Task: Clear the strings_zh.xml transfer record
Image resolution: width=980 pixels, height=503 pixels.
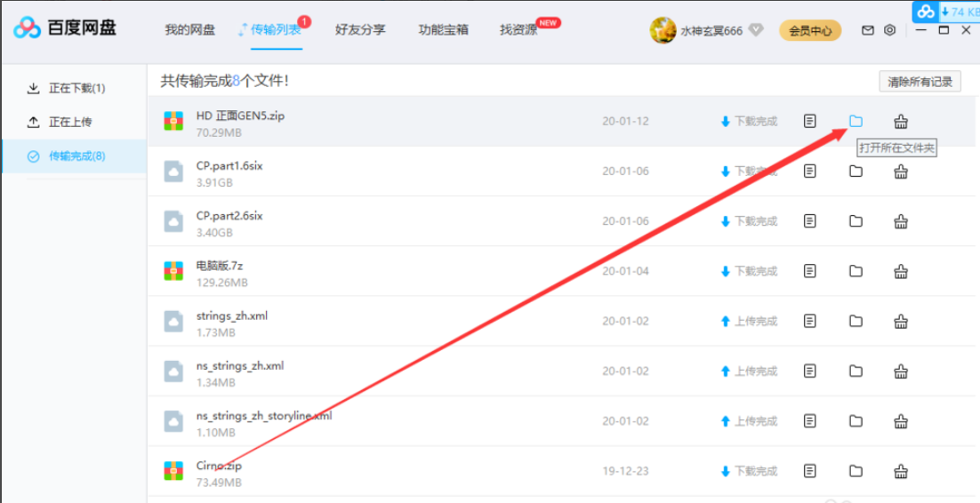Action: (x=900, y=321)
